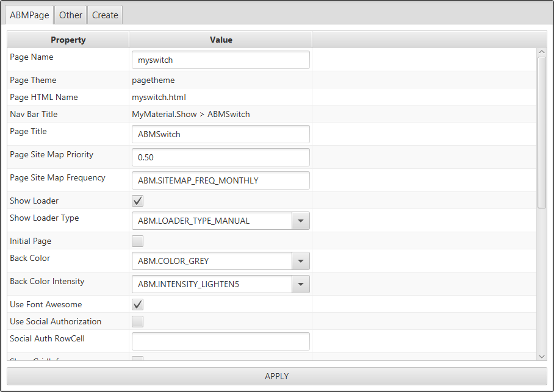Switch to the Other tab
The image size is (554, 392).
(71, 15)
